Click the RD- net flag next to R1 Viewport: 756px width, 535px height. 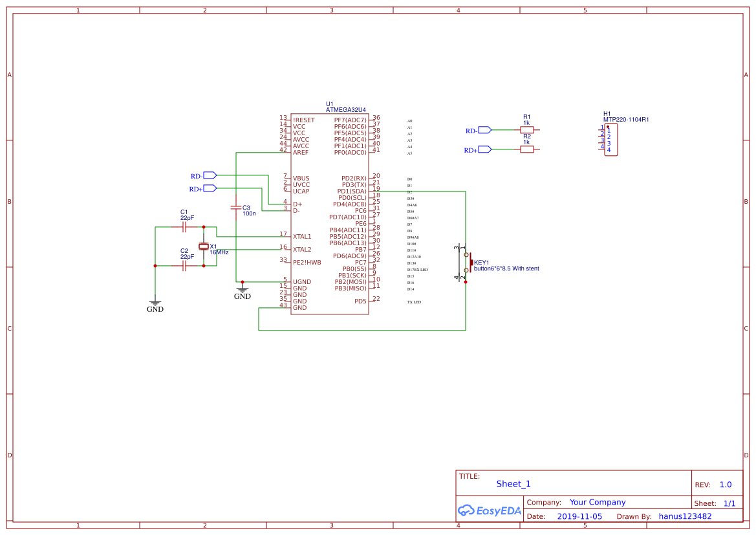pos(484,129)
